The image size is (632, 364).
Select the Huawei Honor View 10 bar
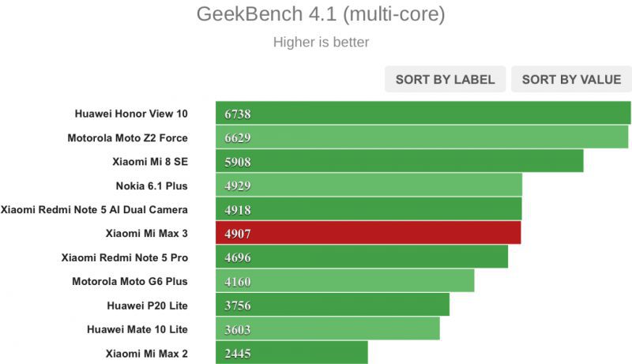[x=423, y=114]
